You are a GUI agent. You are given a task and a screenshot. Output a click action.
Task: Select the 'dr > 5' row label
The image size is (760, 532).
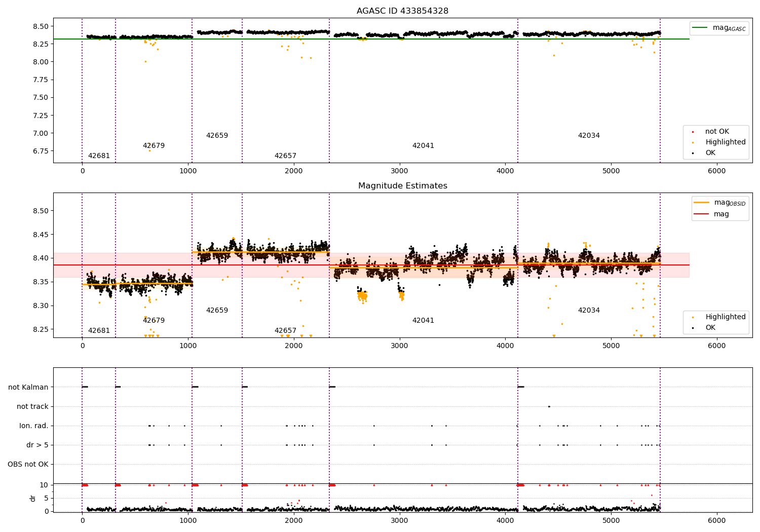pos(37,445)
